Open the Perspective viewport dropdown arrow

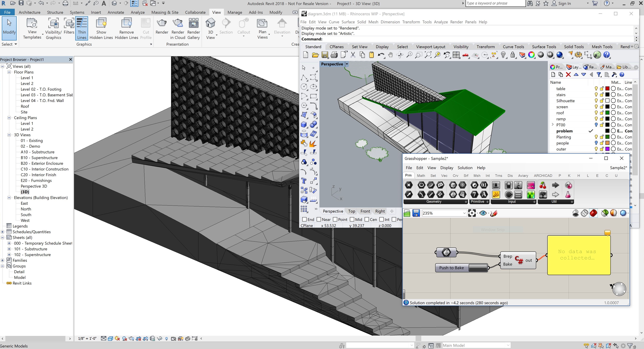(347, 64)
